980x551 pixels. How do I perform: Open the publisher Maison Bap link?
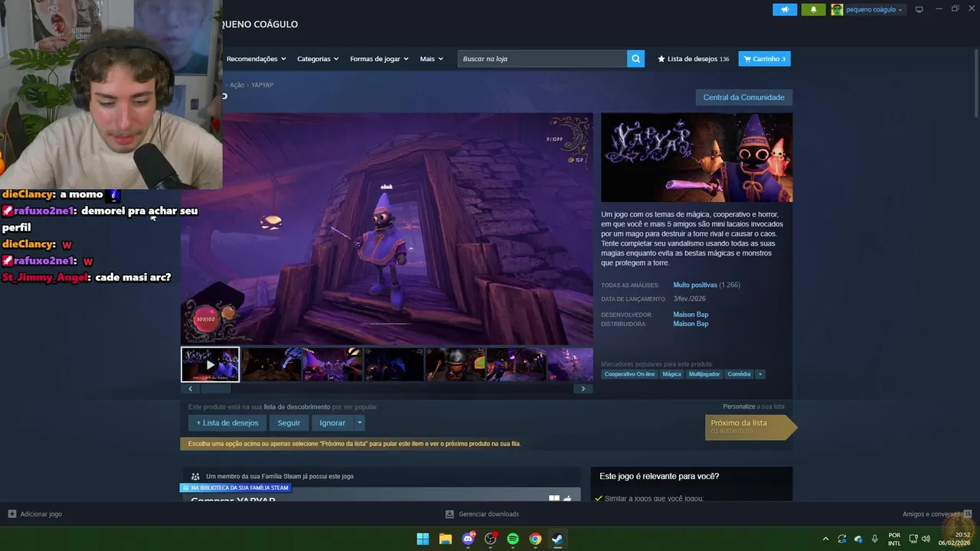691,324
